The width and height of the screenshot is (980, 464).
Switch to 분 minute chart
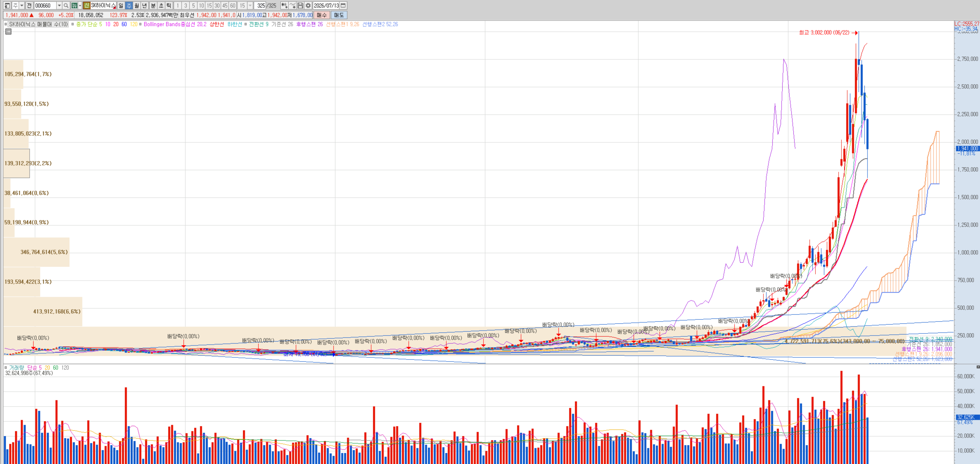(x=153, y=6)
